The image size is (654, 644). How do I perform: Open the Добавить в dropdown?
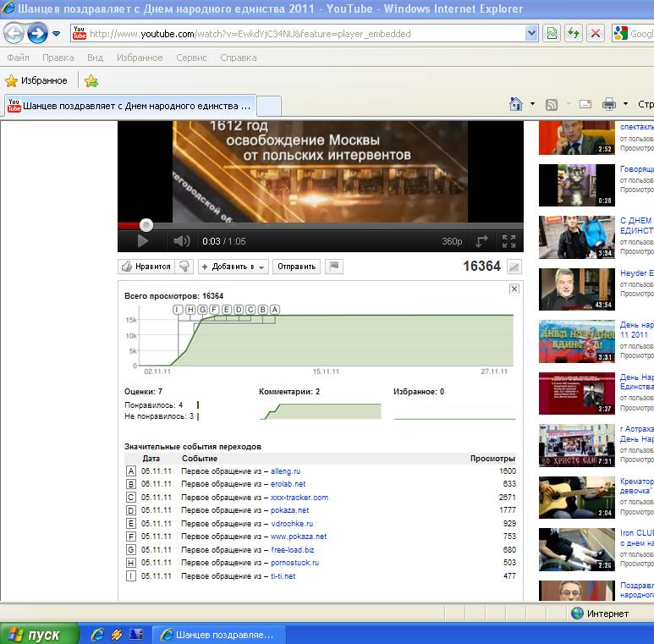[x=234, y=267]
